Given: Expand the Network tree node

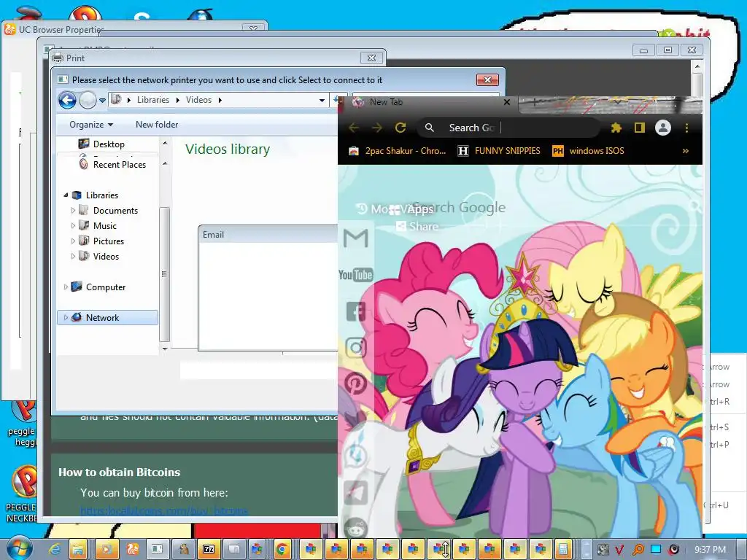Looking at the screenshot, I should (x=66, y=318).
